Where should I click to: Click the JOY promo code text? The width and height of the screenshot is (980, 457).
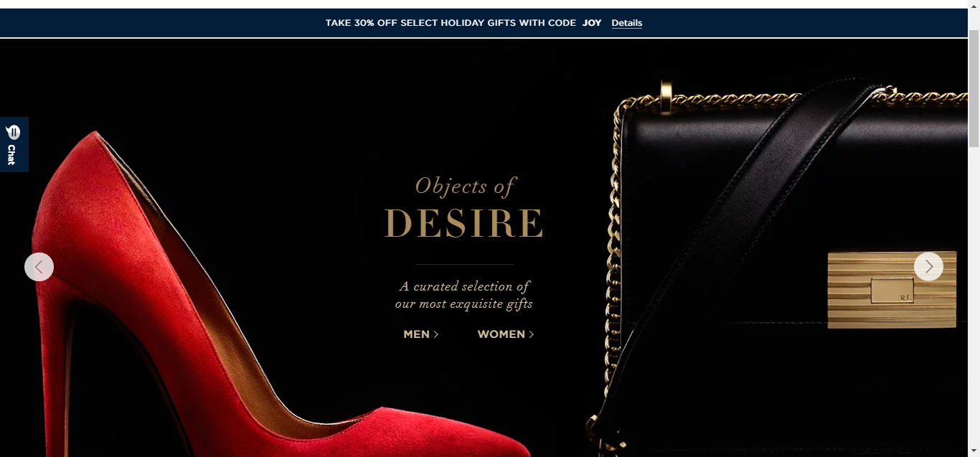click(592, 23)
